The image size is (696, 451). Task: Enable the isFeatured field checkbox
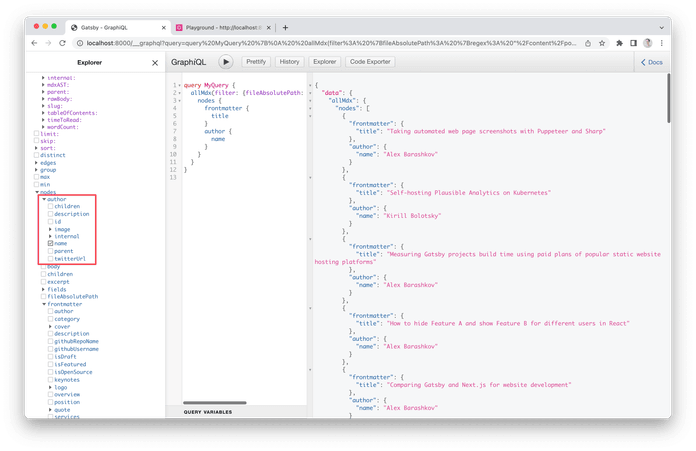click(51, 364)
